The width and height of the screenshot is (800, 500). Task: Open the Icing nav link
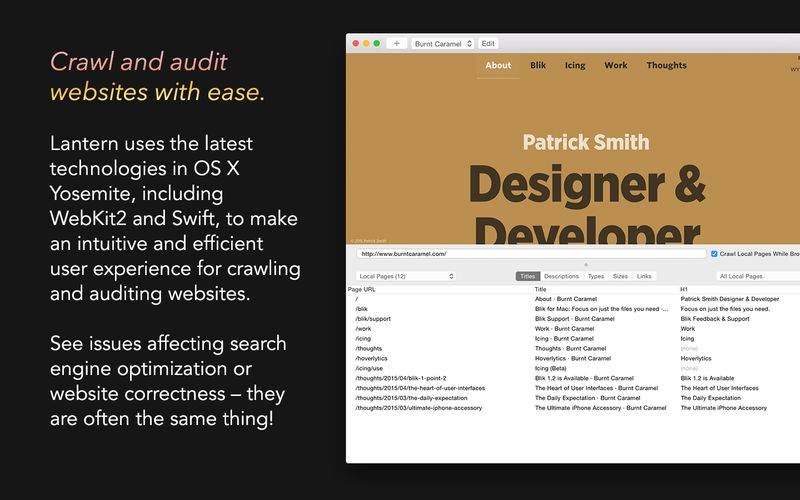(575, 65)
